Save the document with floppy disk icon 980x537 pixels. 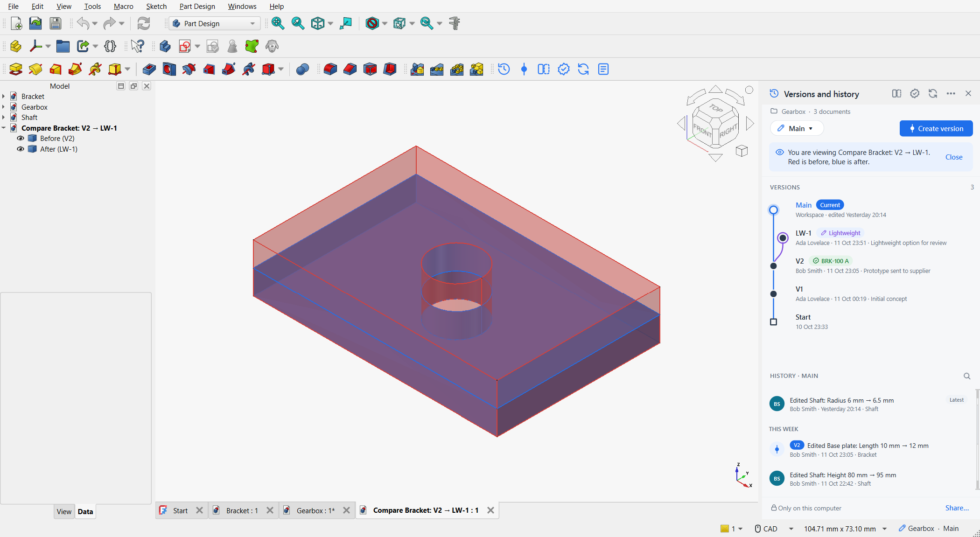[56, 23]
